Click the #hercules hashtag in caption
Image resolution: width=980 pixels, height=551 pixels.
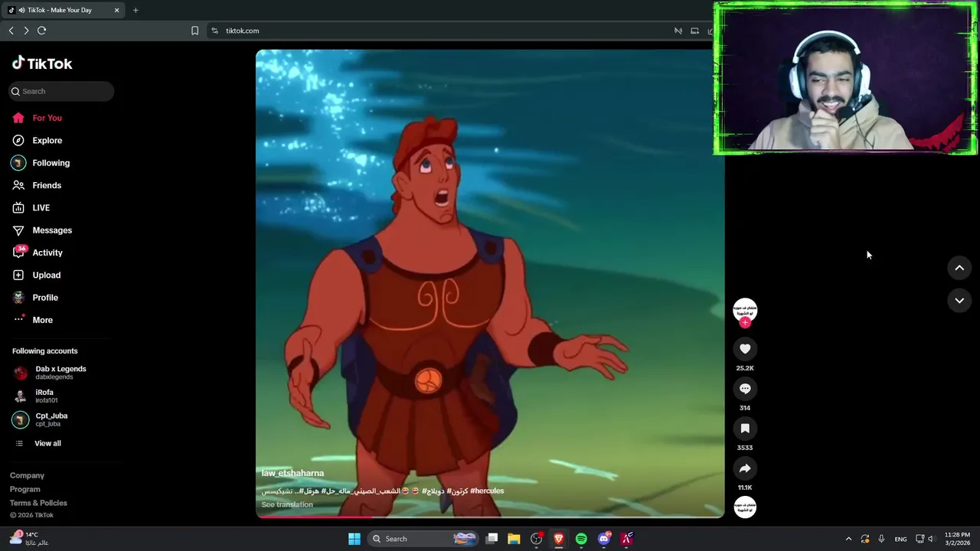(x=487, y=491)
